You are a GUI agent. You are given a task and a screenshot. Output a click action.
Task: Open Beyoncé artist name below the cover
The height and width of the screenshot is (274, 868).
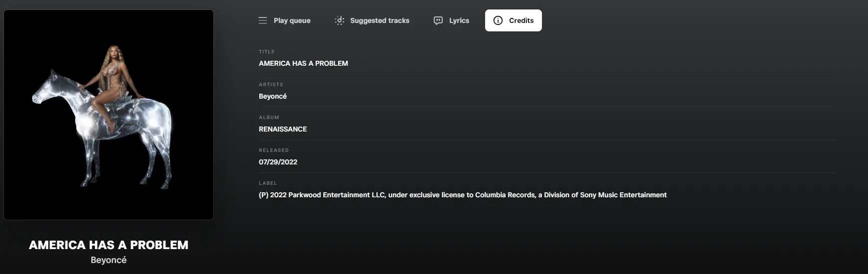point(109,260)
